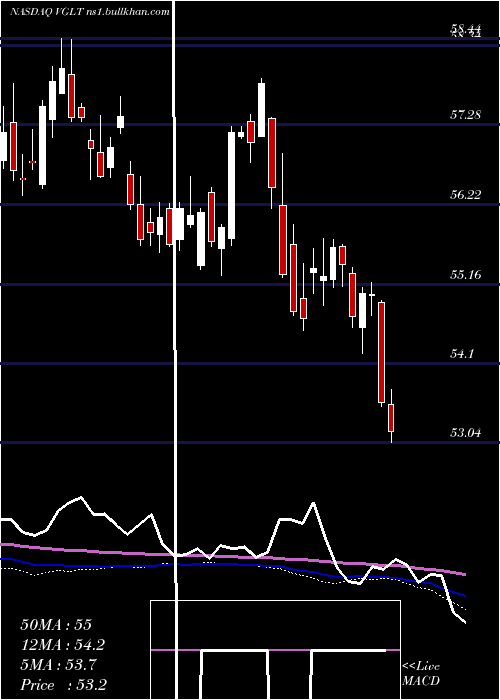Click the 5MA : 53.7 reading
The height and width of the screenshot is (700, 500).
click(60, 665)
